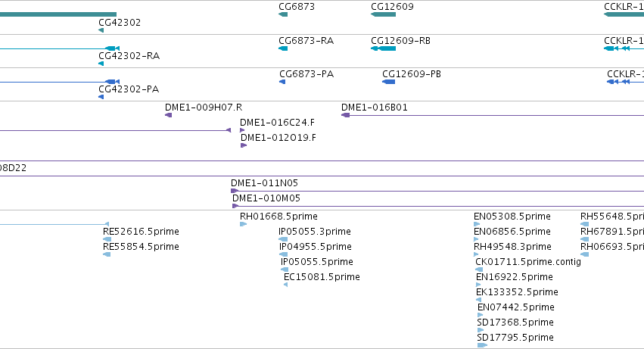Viewport: 644px width, 349px height.
Task: Click the CG12609-PB protein feature
Action: (388, 82)
